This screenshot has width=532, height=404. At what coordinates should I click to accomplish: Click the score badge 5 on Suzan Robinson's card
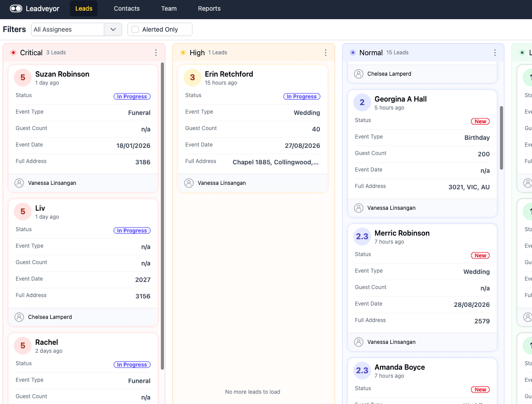tap(23, 78)
